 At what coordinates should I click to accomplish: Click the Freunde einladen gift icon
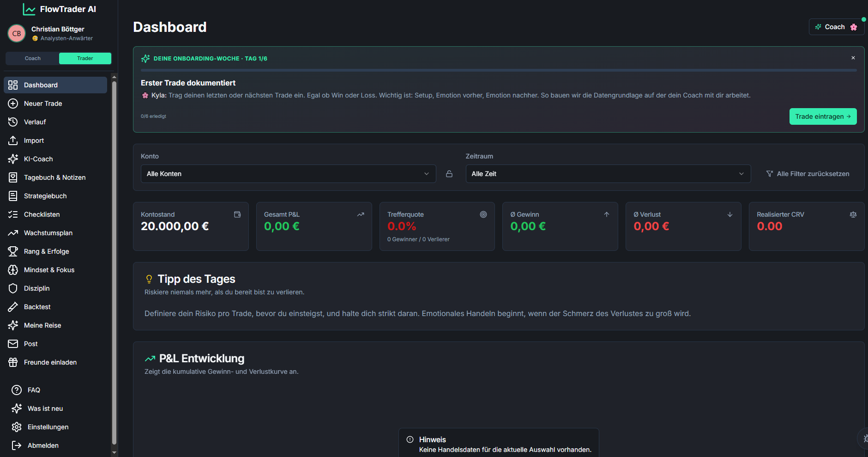click(x=13, y=362)
